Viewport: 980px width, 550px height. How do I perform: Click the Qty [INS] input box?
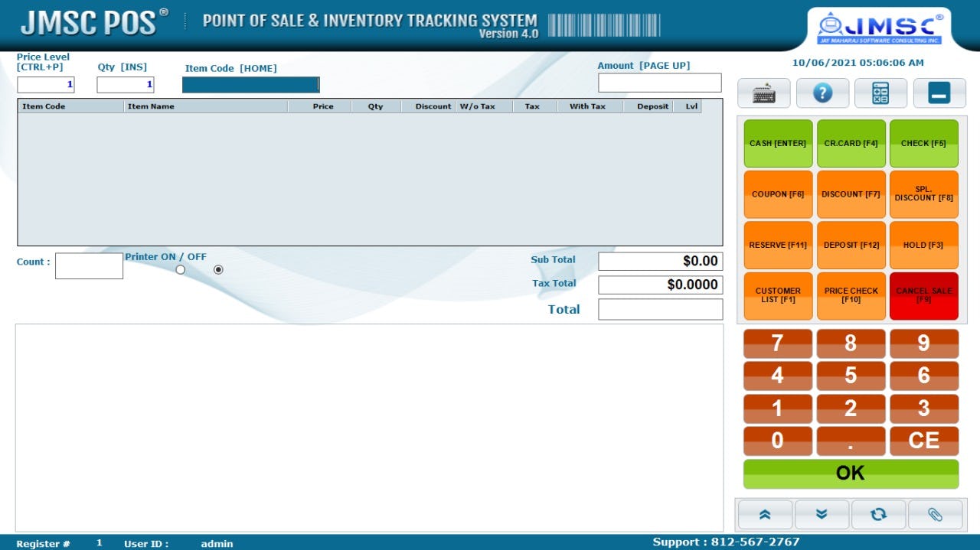click(x=124, y=84)
